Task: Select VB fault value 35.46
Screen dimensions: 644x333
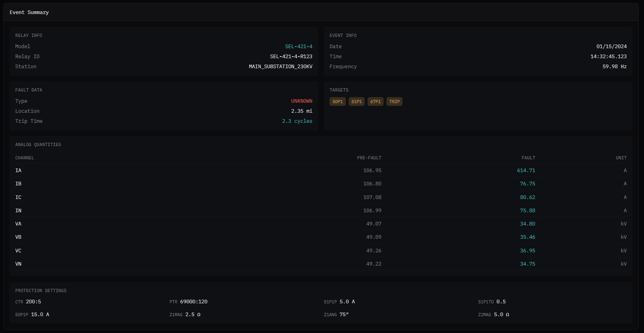Action: [528, 237]
